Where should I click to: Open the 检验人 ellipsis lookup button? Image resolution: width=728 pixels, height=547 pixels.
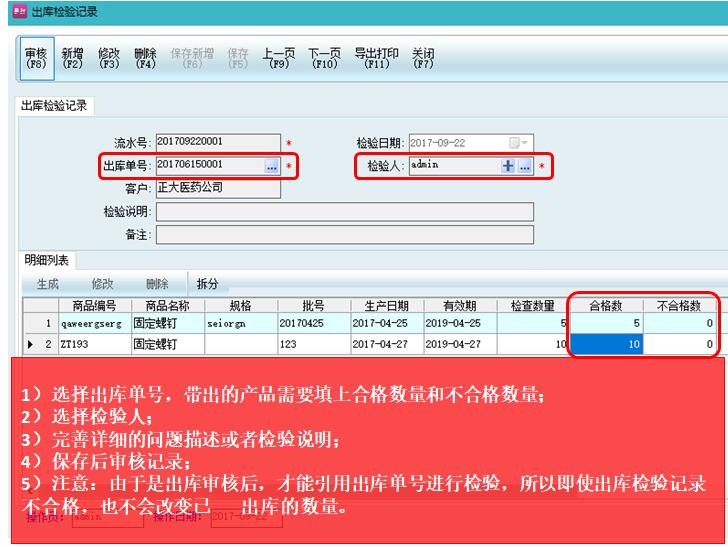click(524, 166)
